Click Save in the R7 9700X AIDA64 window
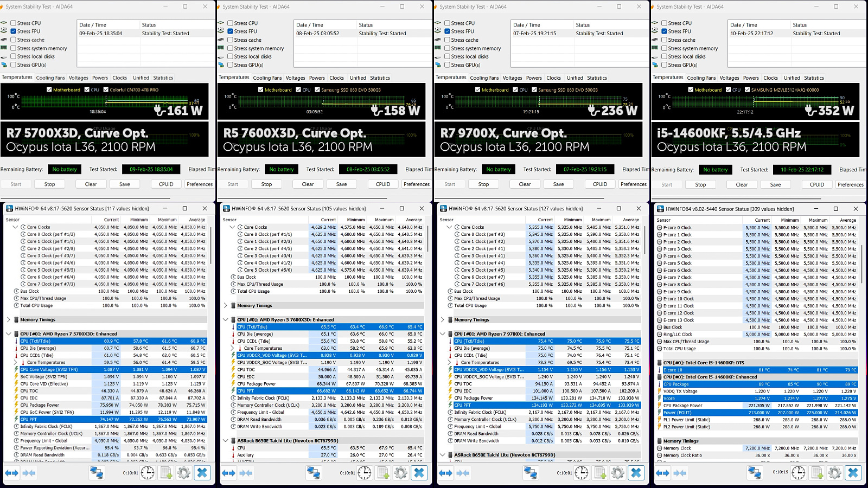The image size is (868, 488). [x=558, y=184]
